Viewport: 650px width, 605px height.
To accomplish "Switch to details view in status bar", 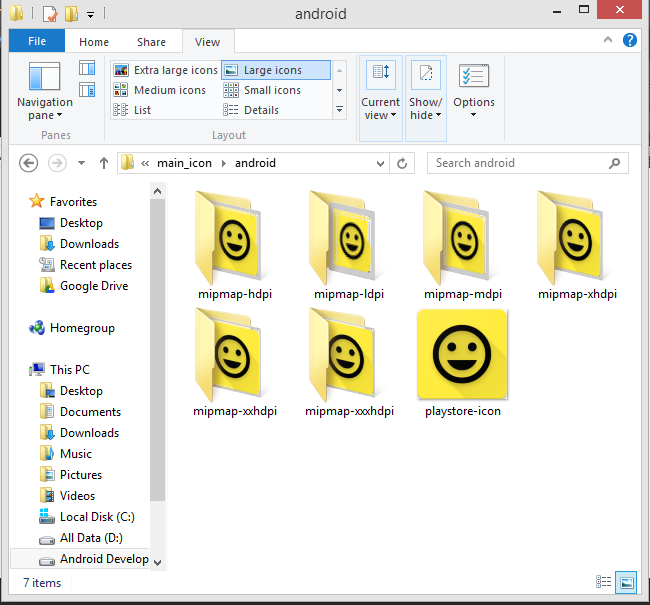I will point(604,582).
